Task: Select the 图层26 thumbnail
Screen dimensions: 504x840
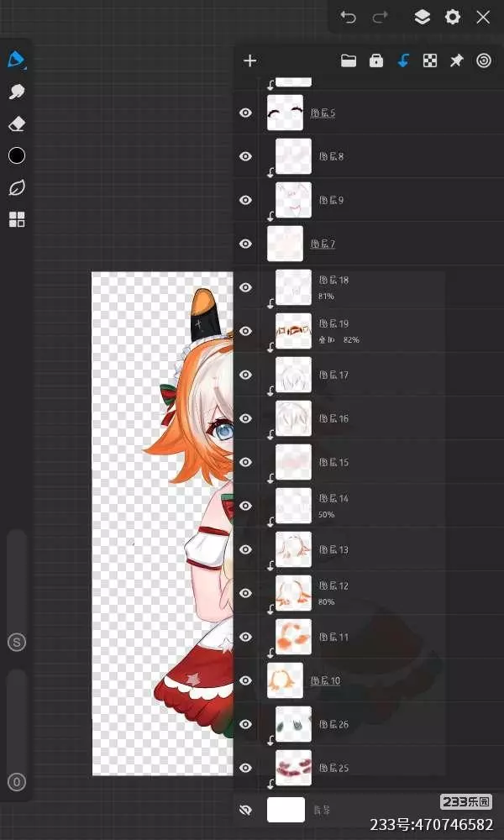Action: 293,724
